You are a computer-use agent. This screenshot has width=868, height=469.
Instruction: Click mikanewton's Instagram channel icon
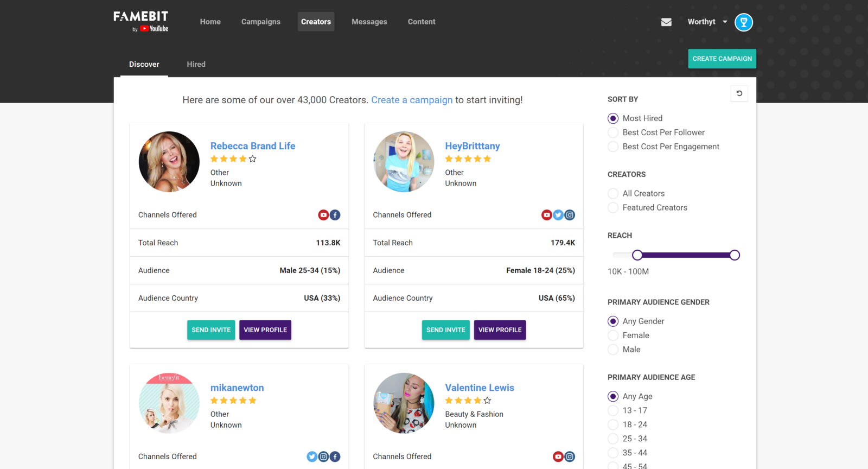[323, 457]
